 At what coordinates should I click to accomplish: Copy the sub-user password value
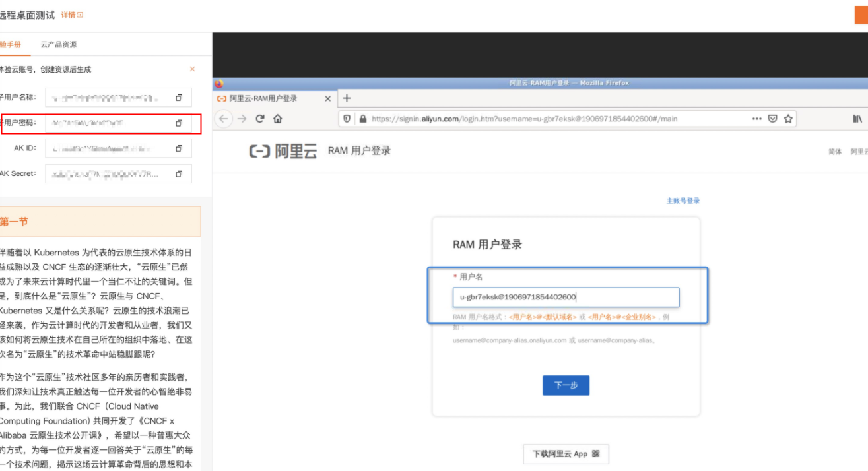179,123
